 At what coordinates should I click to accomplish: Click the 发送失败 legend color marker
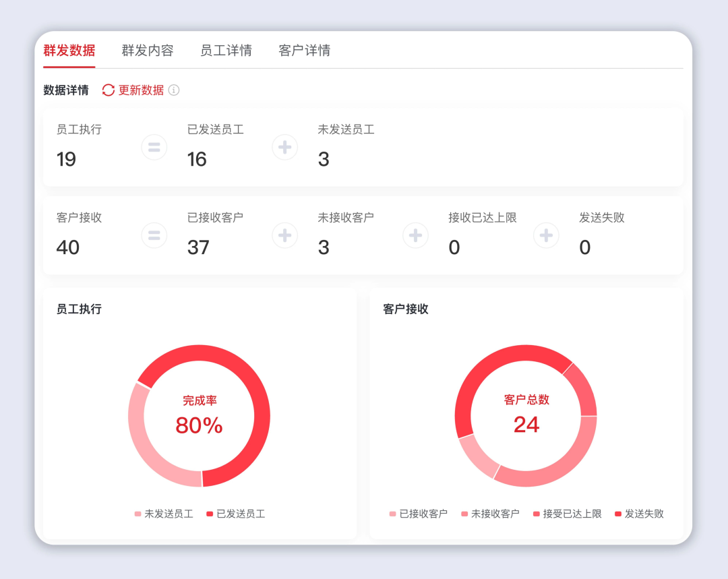(618, 514)
